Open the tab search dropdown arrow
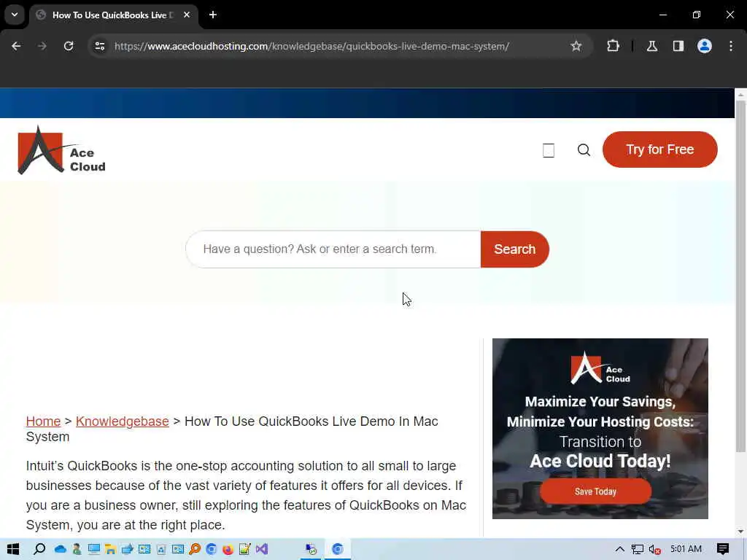The height and width of the screenshot is (560, 747). (x=15, y=15)
